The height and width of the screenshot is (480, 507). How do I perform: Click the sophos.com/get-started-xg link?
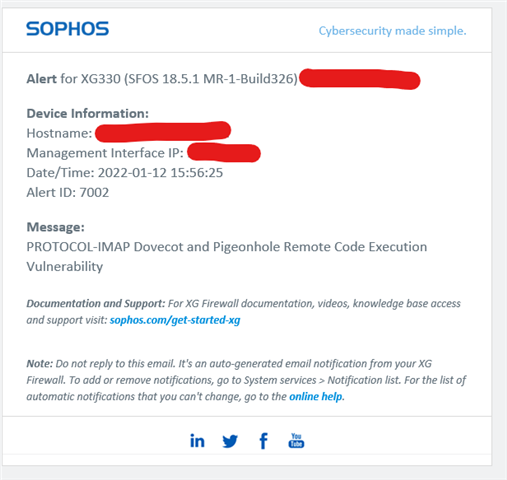point(175,320)
